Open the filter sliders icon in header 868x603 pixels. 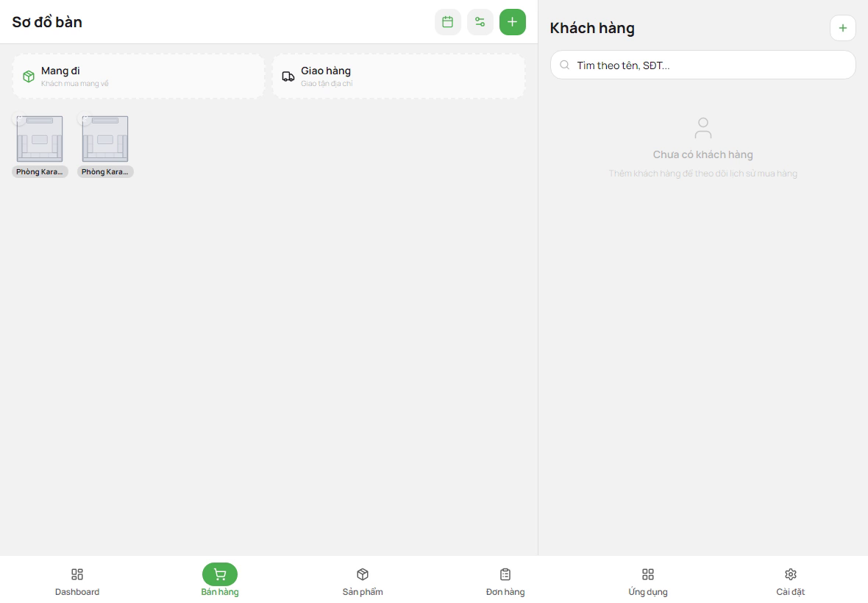coord(480,22)
